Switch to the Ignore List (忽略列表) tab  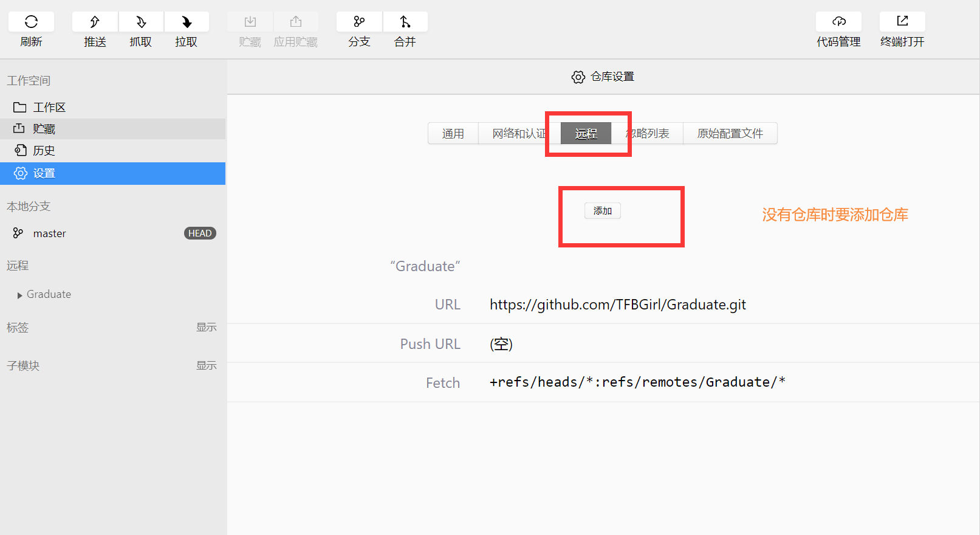(648, 134)
